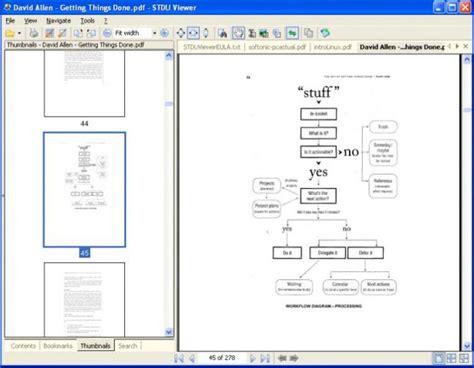
Task: Go to last page button
Action: 265,358
